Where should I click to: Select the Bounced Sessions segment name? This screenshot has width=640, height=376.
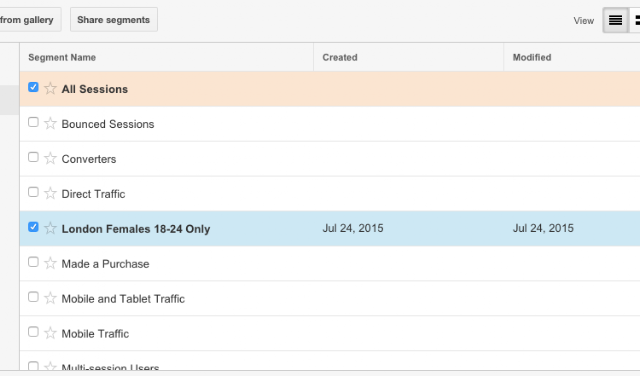(x=108, y=124)
